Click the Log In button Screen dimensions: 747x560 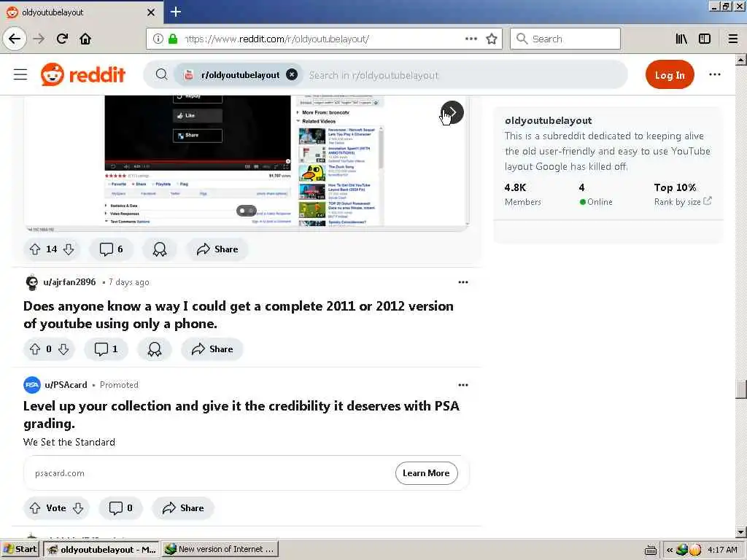(x=670, y=74)
